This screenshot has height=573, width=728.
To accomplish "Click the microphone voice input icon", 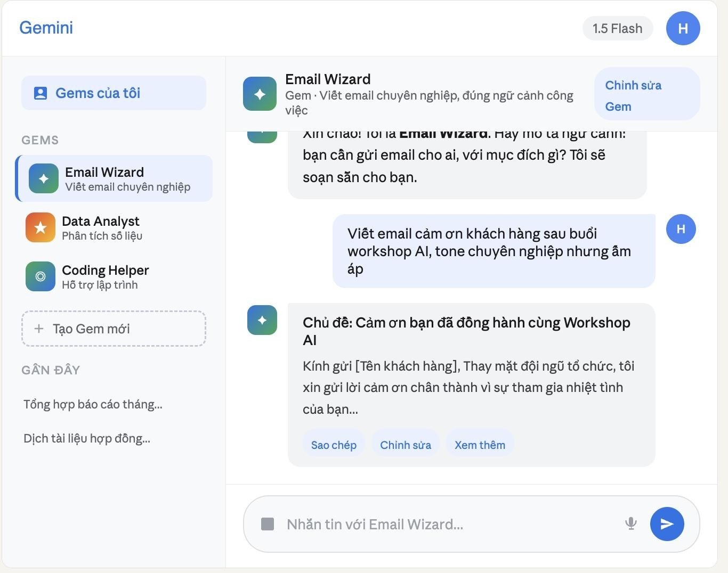I will pyautogui.click(x=630, y=524).
